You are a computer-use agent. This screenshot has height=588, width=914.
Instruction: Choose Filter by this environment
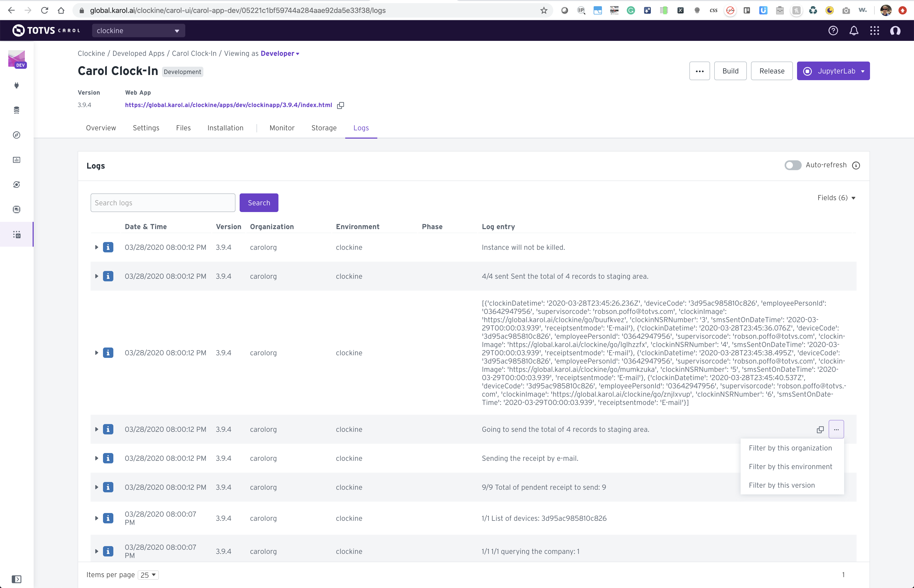[x=790, y=466]
